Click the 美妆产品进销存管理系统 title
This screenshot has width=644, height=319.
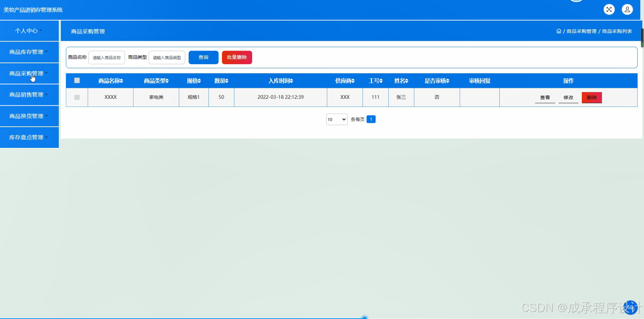click(x=33, y=10)
